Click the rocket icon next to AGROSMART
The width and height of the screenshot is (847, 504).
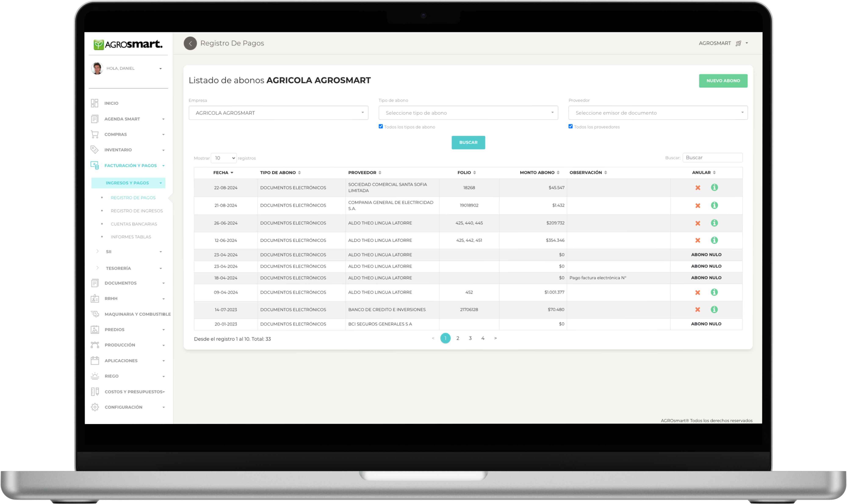click(x=738, y=43)
